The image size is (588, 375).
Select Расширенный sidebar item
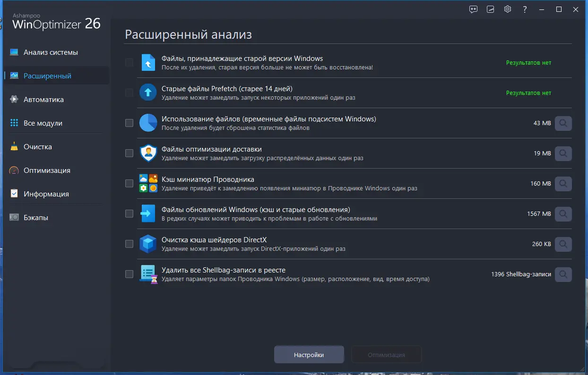click(x=56, y=76)
